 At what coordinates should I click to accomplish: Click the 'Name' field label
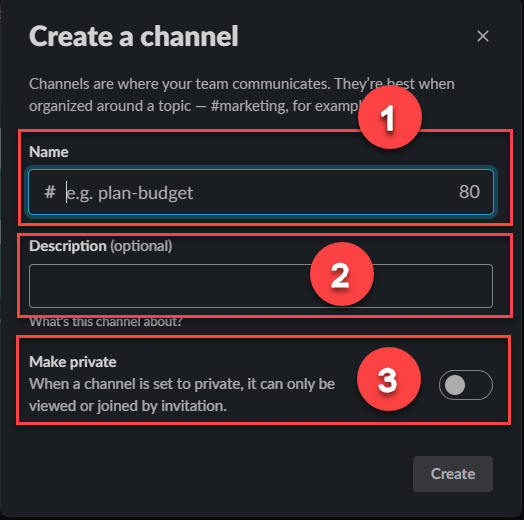(49, 152)
